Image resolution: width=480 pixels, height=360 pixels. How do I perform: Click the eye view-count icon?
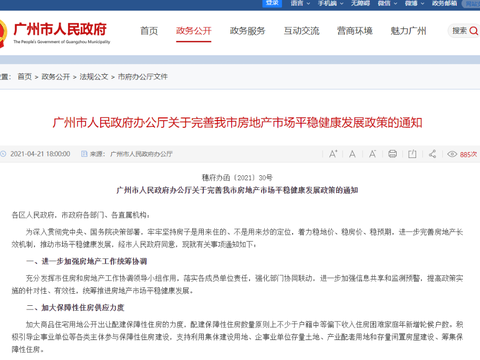click(452, 154)
